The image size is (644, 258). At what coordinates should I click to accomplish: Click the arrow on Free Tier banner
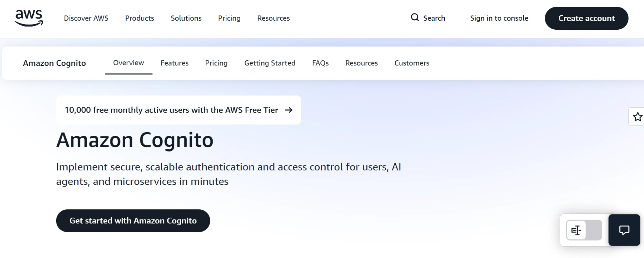coord(289,110)
